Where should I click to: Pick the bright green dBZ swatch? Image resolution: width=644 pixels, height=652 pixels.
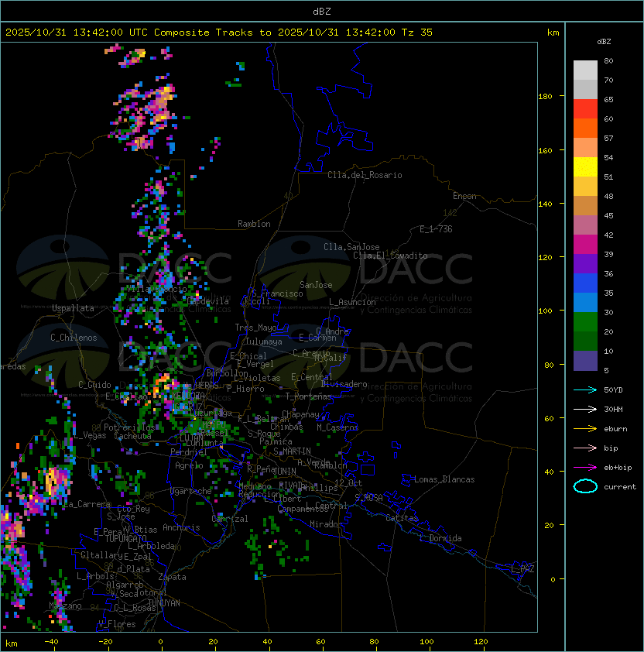585,322
